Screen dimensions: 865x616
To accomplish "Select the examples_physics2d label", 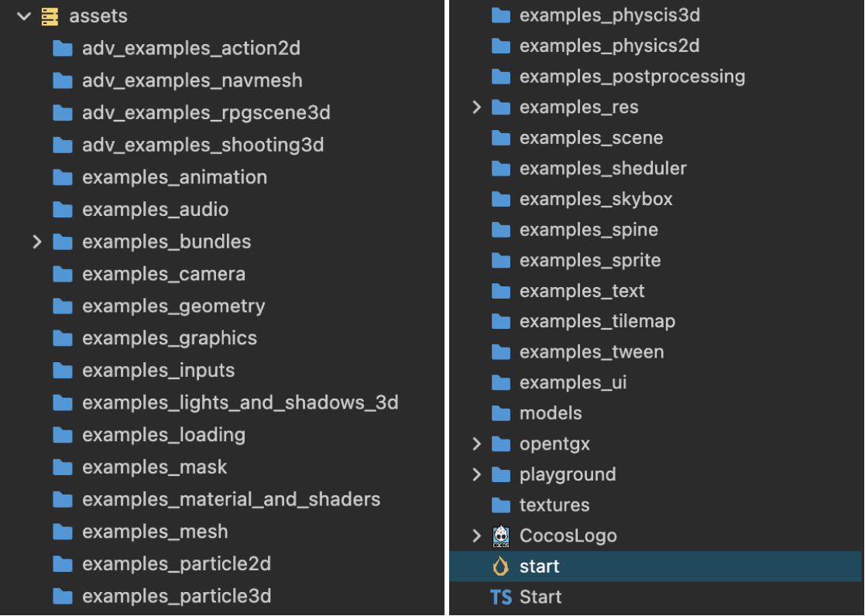I will (x=609, y=46).
